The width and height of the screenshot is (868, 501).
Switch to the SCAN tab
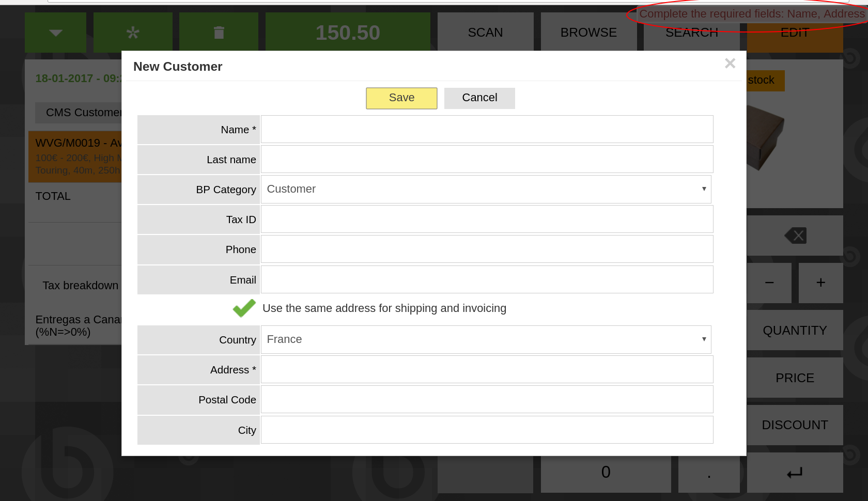(x=485, y=32)
